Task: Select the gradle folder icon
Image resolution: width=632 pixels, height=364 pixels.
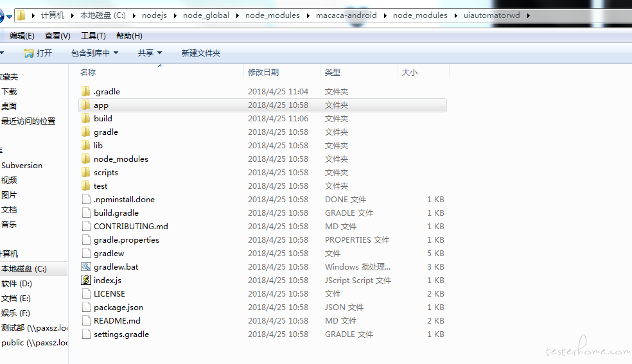Action: [x=85, y=132]
